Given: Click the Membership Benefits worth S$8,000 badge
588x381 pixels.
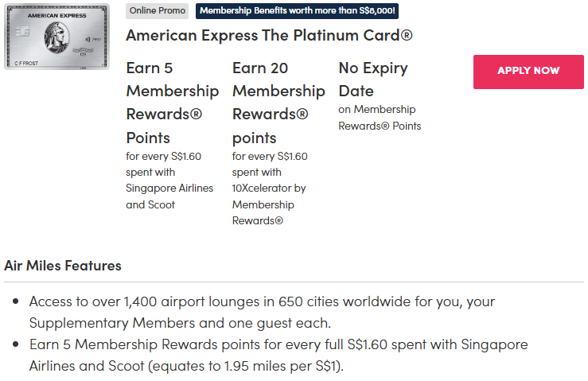Looking at the screenshot, I should click(296, 10).
